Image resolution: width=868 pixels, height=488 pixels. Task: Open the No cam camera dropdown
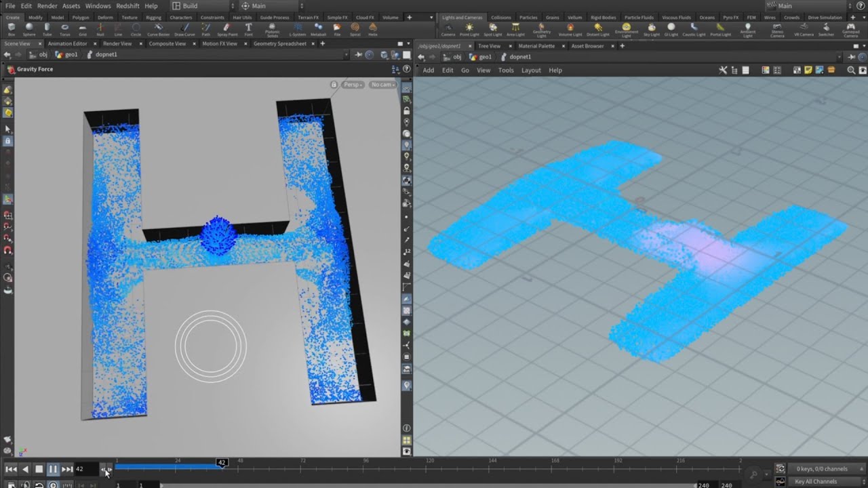383,85
